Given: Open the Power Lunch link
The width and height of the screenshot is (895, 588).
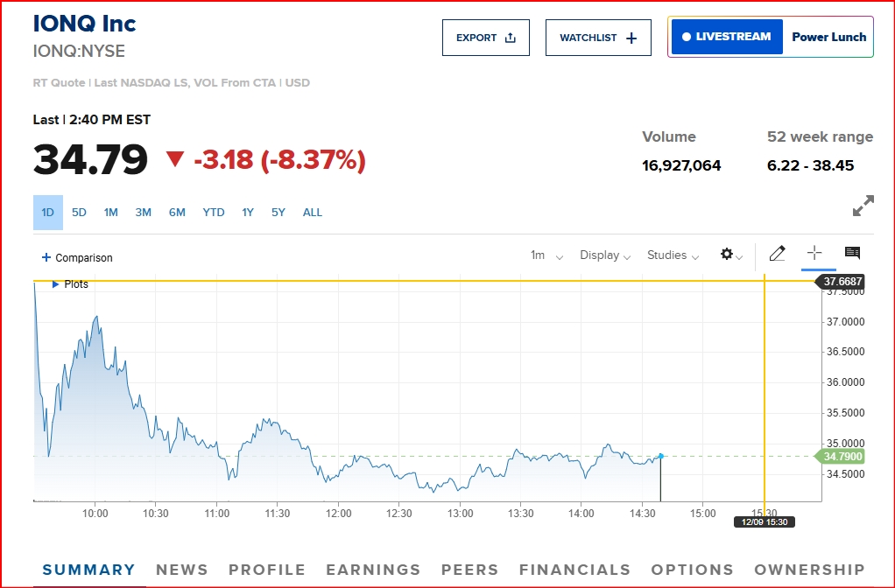Looking at the screenshot, I should (828, 37).
